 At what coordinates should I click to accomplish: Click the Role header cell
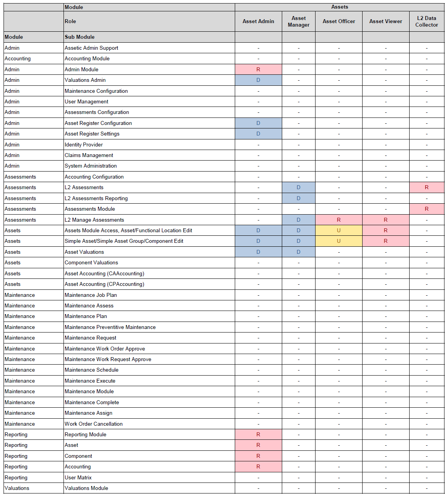pos(149,21)
